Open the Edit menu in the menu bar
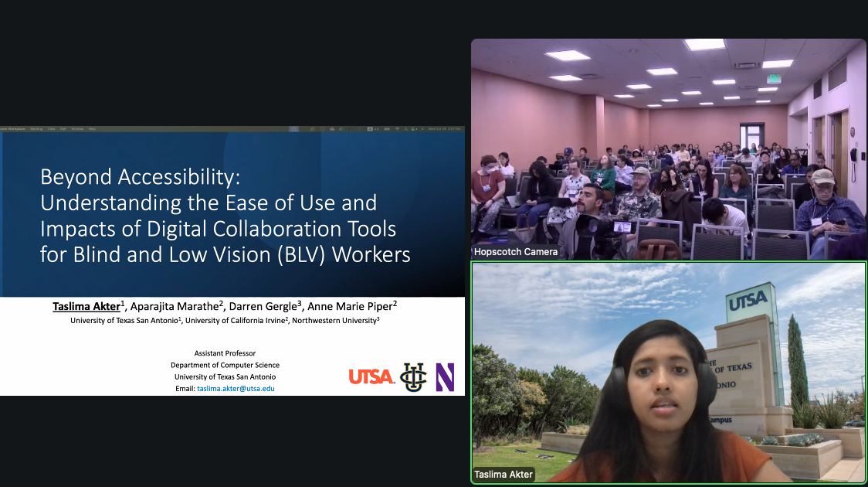 (63, 129)
